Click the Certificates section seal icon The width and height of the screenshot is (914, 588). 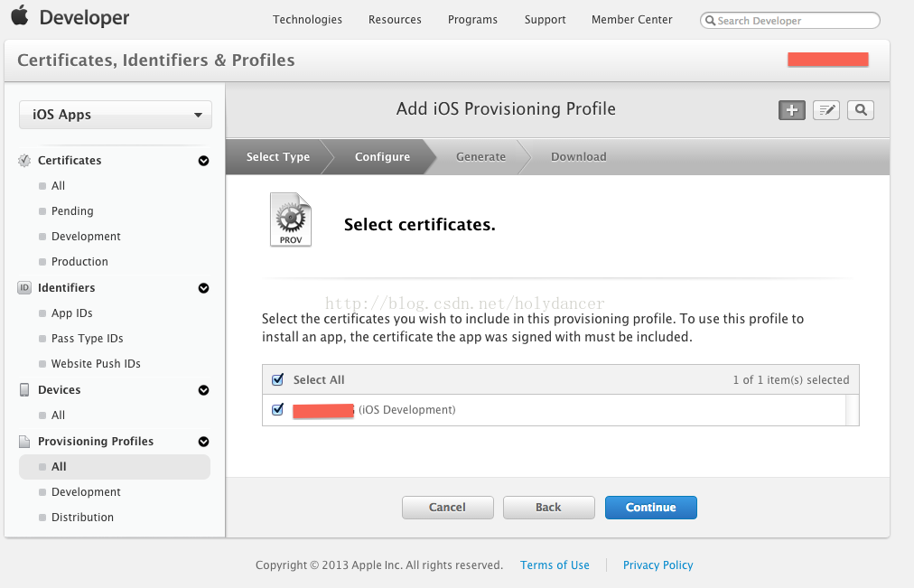[24, 160]
